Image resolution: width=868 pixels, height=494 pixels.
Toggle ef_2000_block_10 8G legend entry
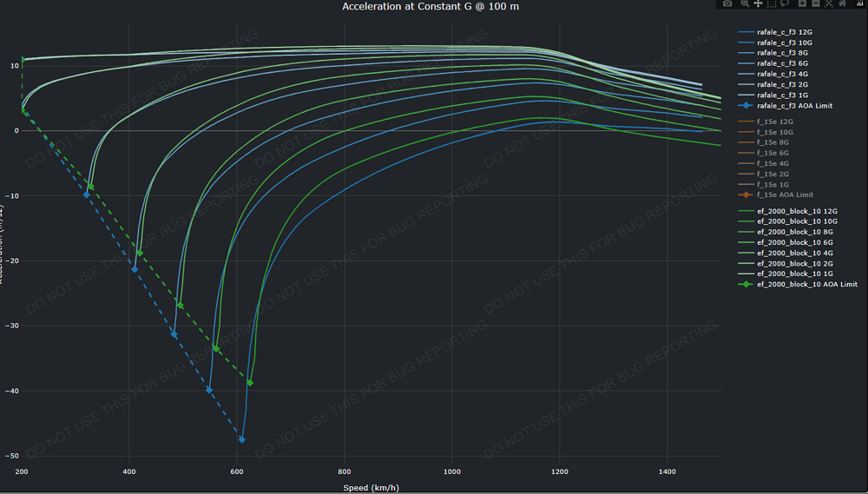coord(786,232)
